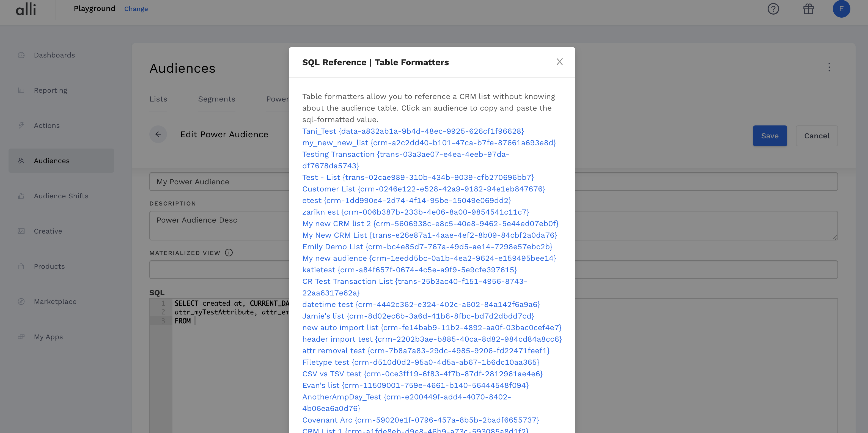
Task: Switch to the Segments tab
Action: pos(217,99)
